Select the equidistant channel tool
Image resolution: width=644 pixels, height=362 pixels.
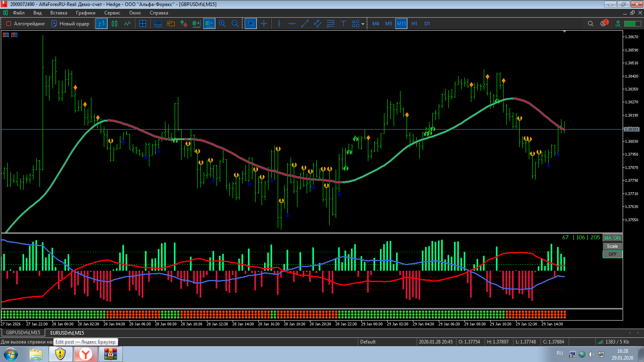coord(318,24)
